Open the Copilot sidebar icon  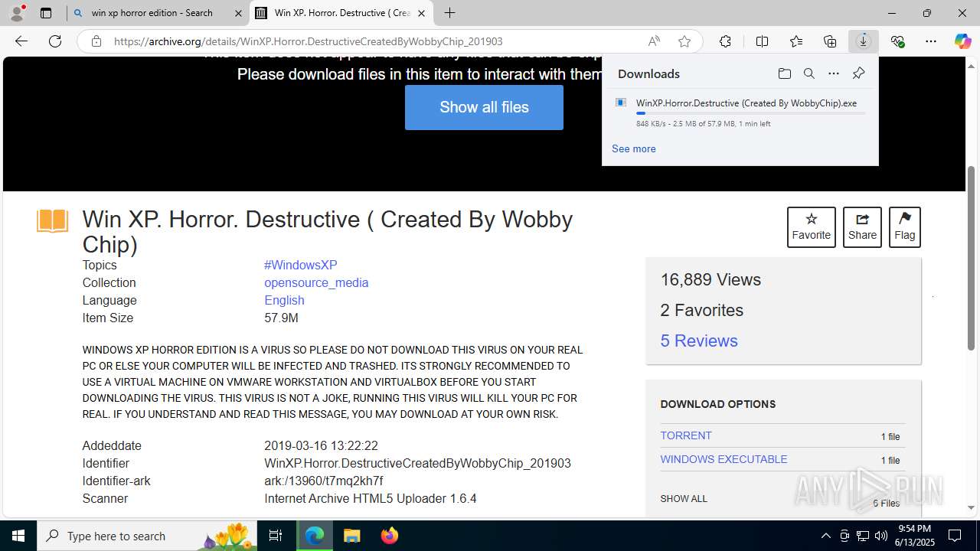tap(962, 41)
